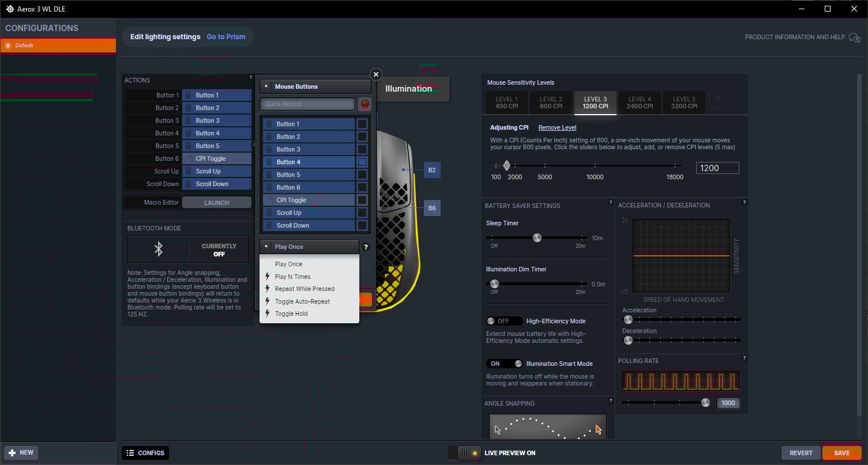The image size is (868, 465).
Task: Check the Button 1 checkbox in popup list
Action: pyautogui.click(x=362, y=124)
